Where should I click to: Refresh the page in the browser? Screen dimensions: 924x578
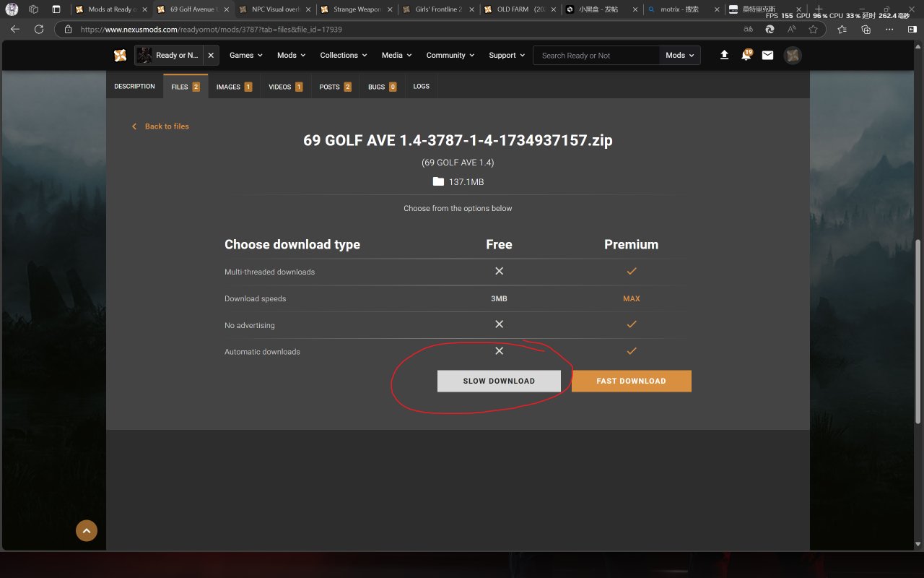click(39, 30)
